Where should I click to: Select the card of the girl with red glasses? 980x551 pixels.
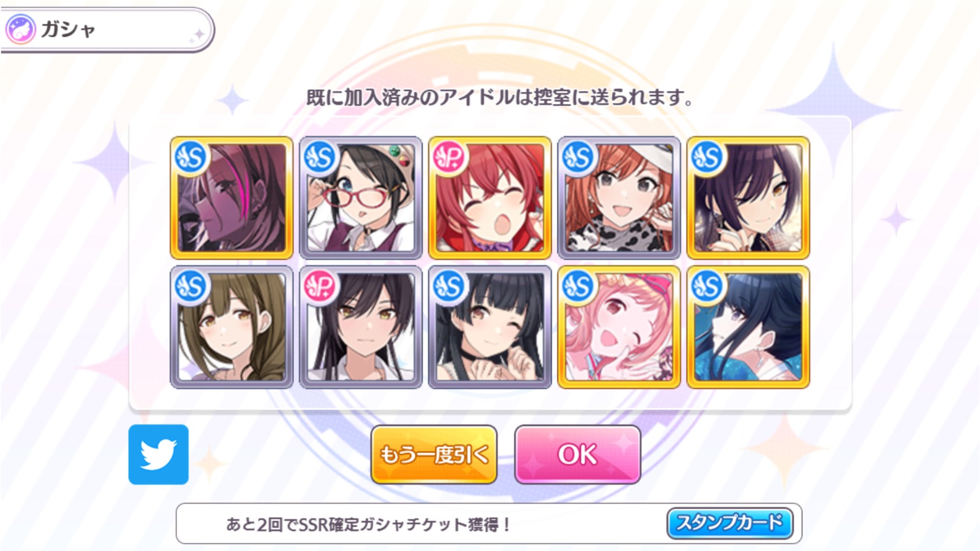361,198
